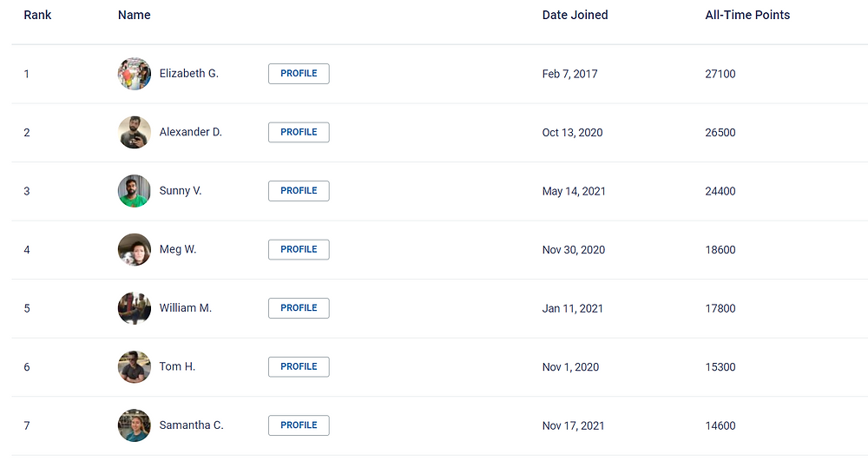Select the name Elizabeth G.
This screenshot has width=868, height=461.
click(188, 73)
